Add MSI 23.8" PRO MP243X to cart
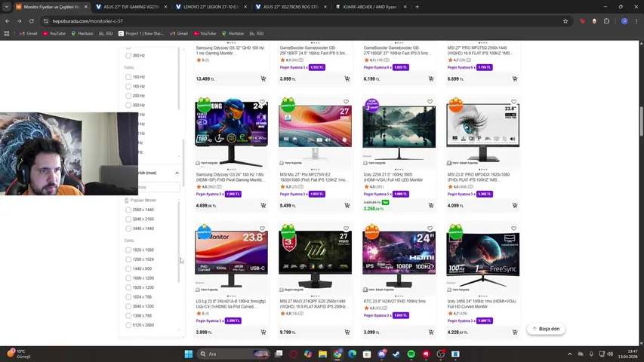The width and height of the screenshot is (644, 362). (515, 206)
